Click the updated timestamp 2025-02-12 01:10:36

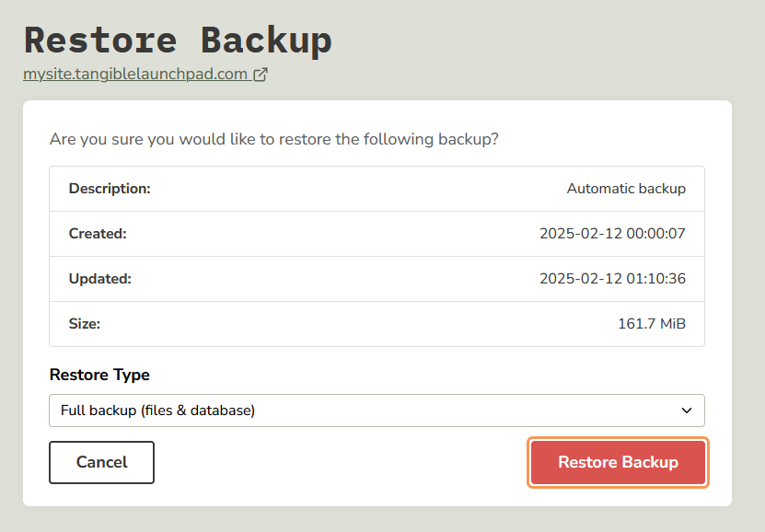tap(612, 279)
